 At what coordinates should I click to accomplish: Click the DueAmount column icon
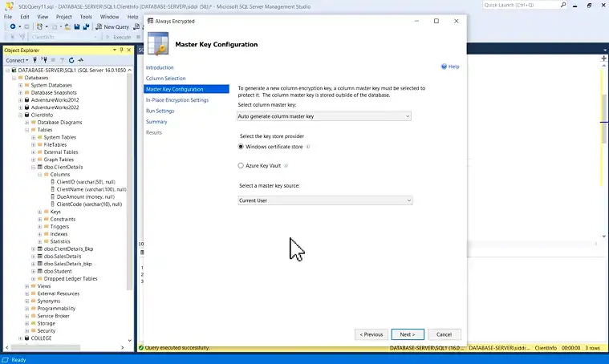(x=53, y=196)
